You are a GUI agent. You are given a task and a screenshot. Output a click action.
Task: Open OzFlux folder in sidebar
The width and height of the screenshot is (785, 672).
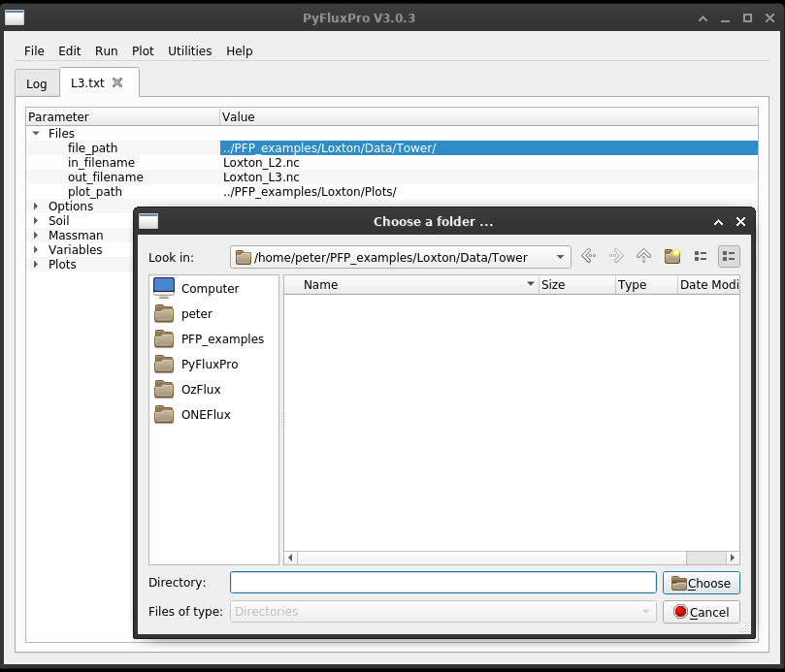point(187,389)
